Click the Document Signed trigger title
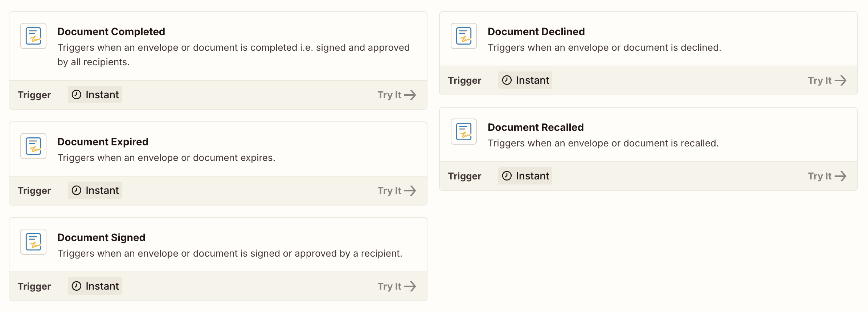 click(102, 237)
